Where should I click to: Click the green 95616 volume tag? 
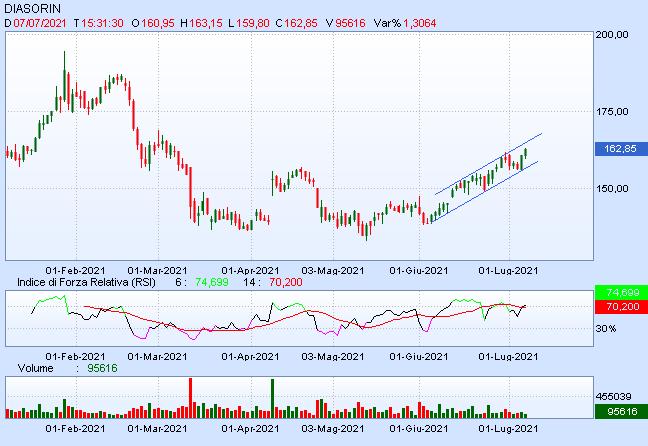click(x=621, y=411)
